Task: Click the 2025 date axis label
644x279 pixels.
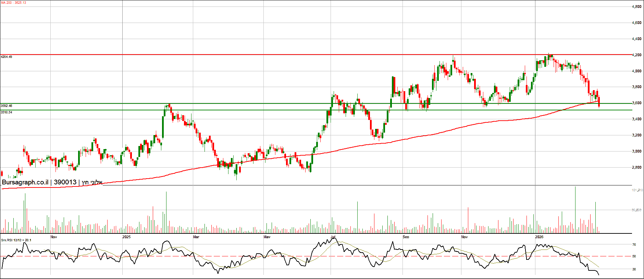Action: click(x=127, y=237)
